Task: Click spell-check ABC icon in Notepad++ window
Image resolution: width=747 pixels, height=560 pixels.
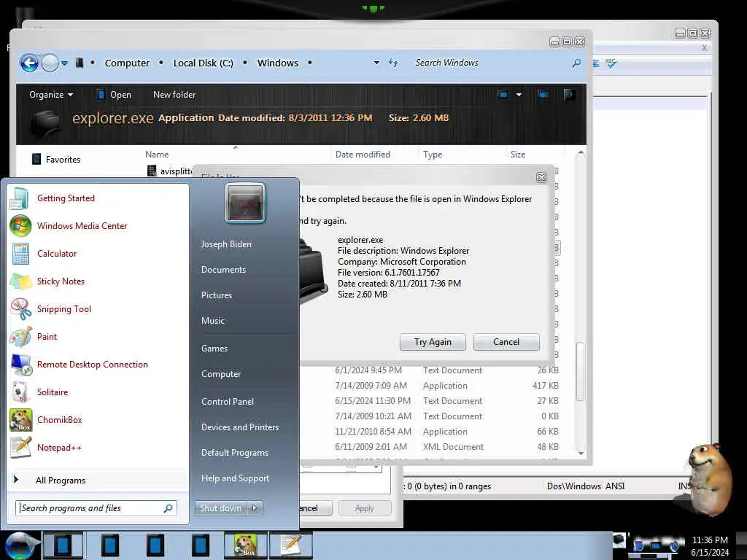Action: pos(611,63)
